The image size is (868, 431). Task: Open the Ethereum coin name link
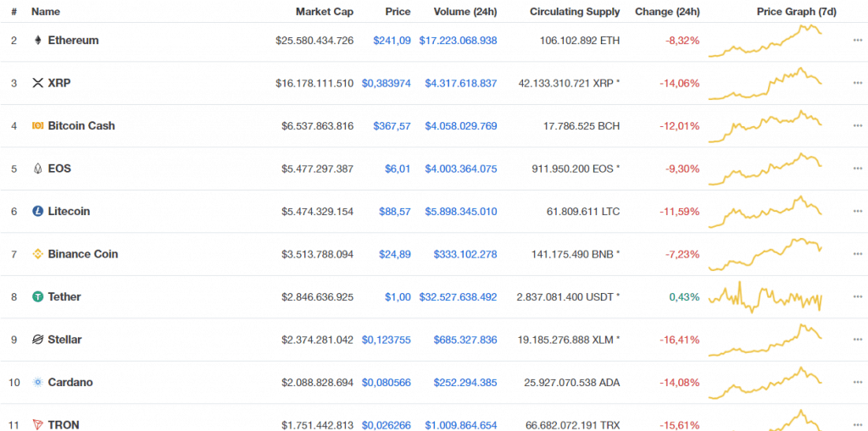pyautogui.click(x=73, y=41)
